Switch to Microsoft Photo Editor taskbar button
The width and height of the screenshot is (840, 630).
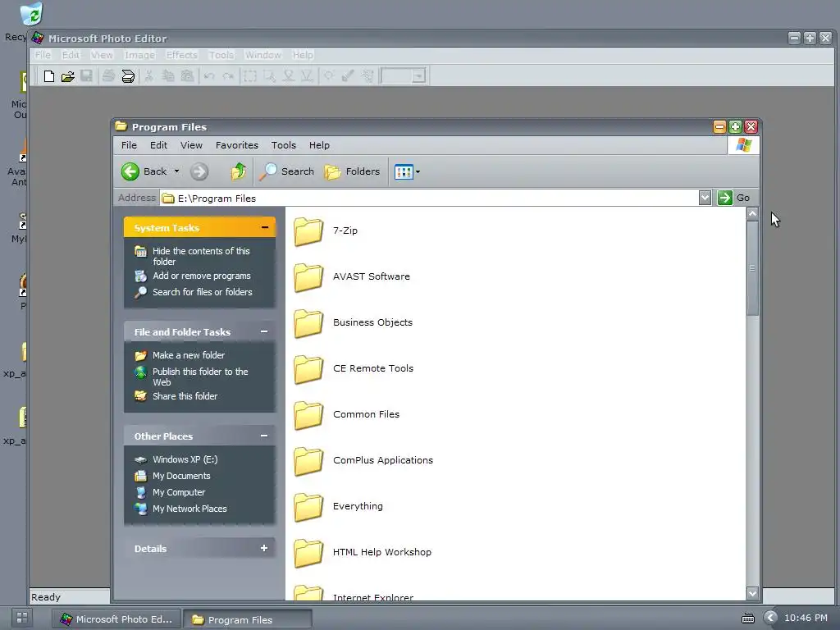[116, 619]
